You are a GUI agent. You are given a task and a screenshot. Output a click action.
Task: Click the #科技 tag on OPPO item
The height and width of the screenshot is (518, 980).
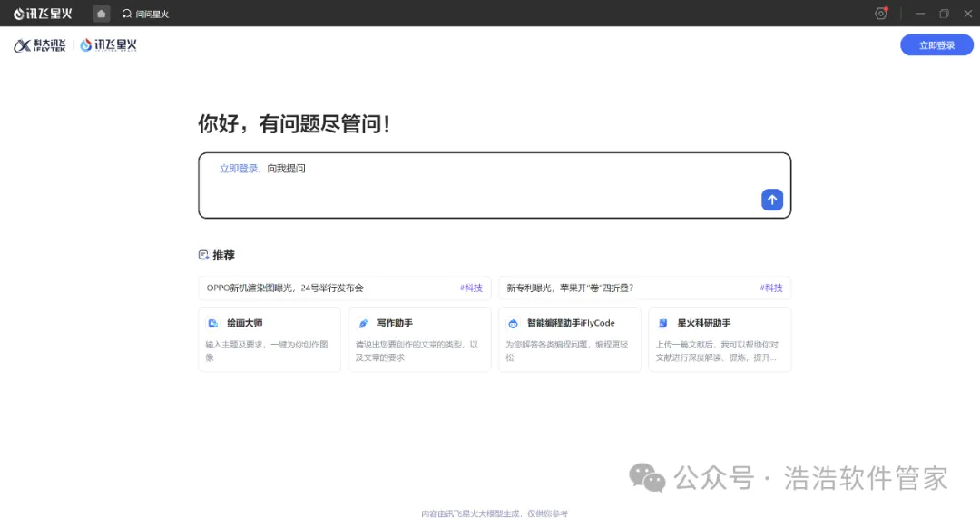(x=471, y=288)
